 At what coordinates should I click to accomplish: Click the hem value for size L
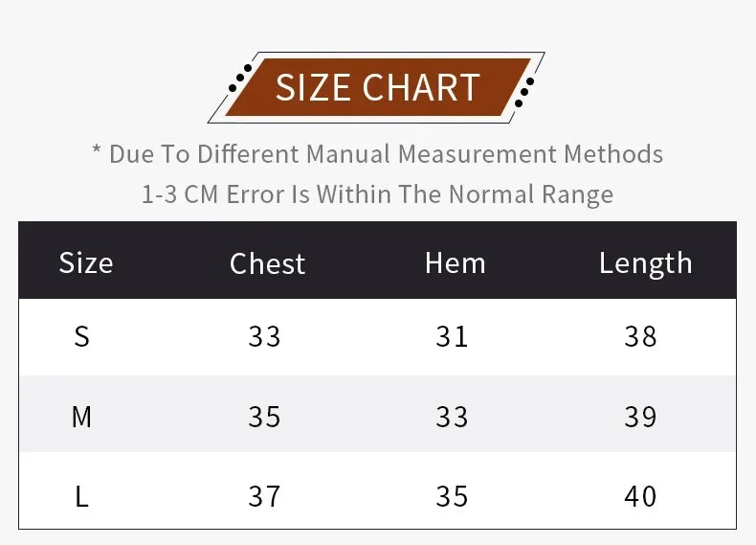click(x=452, y=496)
